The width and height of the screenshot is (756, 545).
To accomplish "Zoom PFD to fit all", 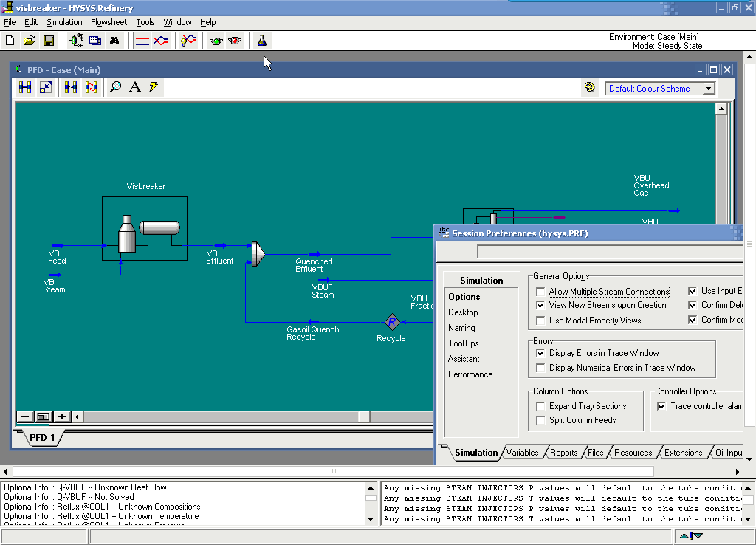I will [x=44, y=417].
